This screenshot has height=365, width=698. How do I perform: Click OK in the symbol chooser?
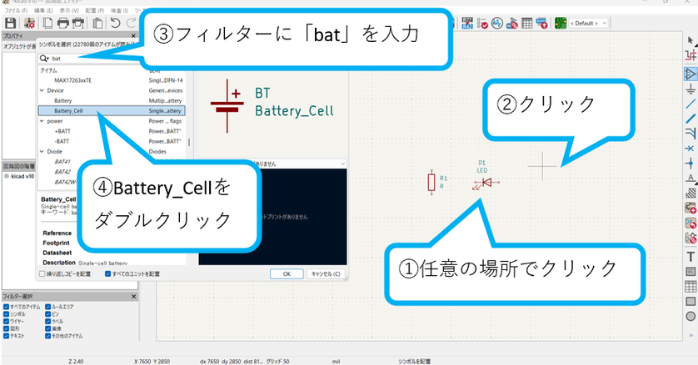click(287, 274)
